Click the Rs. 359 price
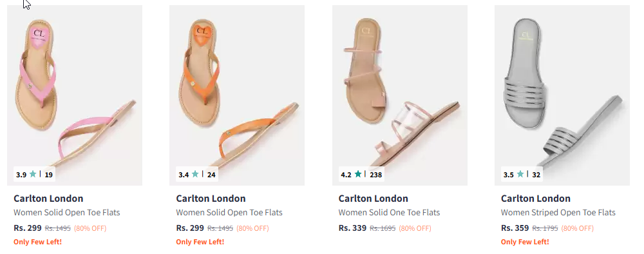This screenshot has height=254, width=644. (515, 228)
